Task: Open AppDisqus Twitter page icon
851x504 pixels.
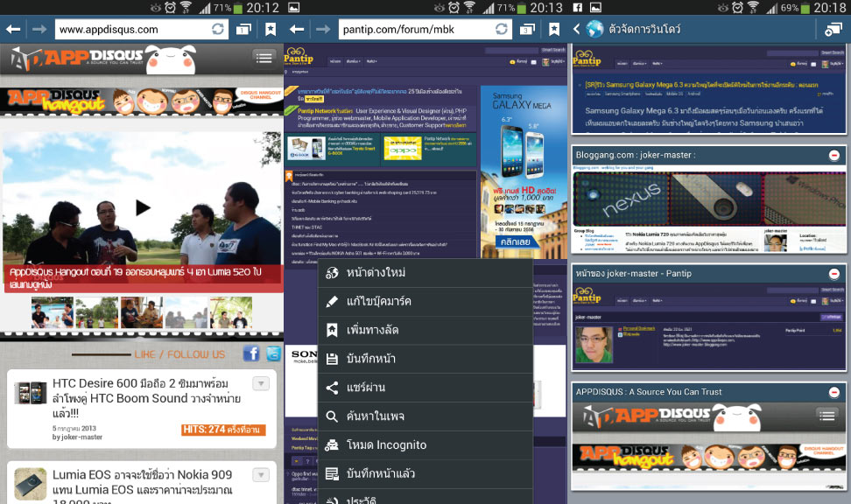Action: [x=273, y=353]
